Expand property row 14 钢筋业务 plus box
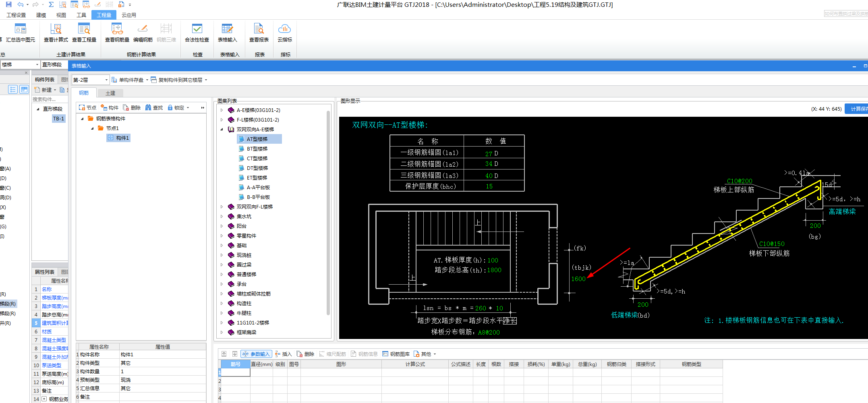This screenshot has width=868, height=403. click(x=44, y=399)
